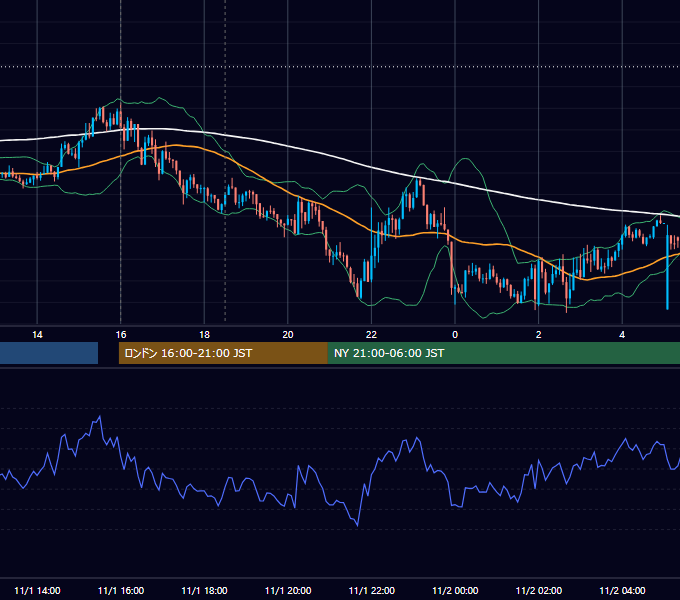Click the 18 hour label on chart axis
The width and height of the screenshot is (680, 600).
click(204, 335)
